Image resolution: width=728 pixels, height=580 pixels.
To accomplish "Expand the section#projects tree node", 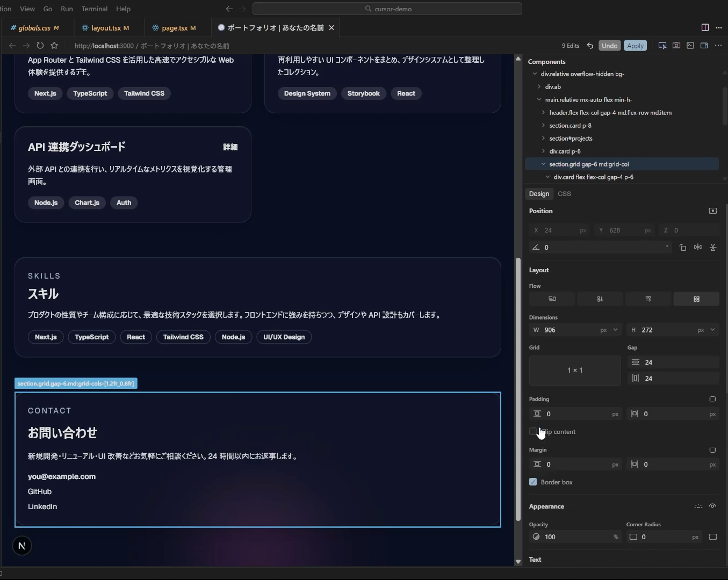I will point(543,139).
